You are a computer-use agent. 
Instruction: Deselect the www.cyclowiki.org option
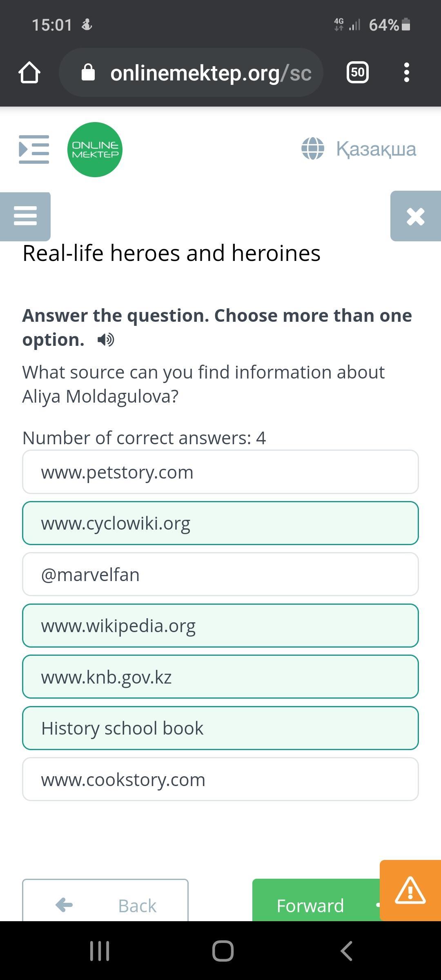coord(220,523)
